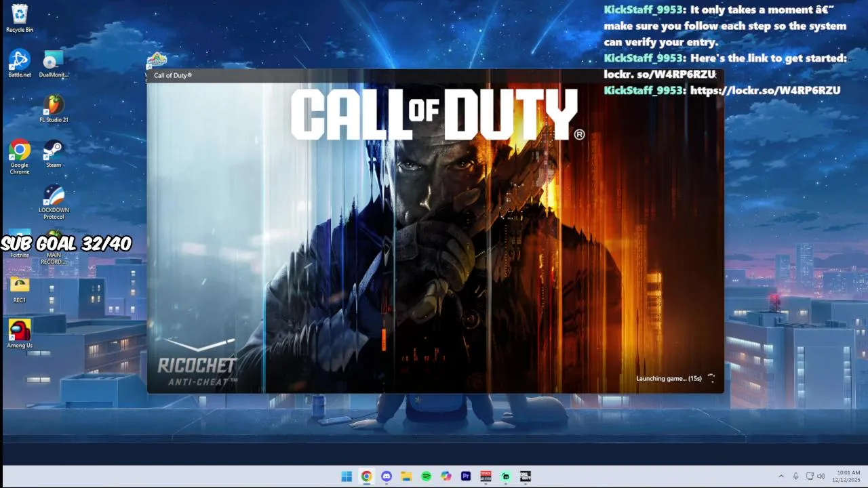The height and width of the screenshot is (488, 868).
Task: Select the Fortnite desktop shortcut
Action: tap(20, 244)
